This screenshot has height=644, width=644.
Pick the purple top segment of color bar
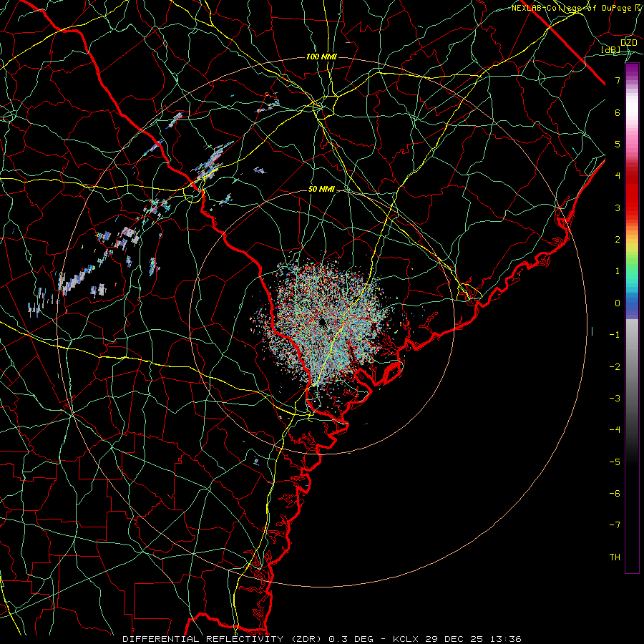[632, 69]
